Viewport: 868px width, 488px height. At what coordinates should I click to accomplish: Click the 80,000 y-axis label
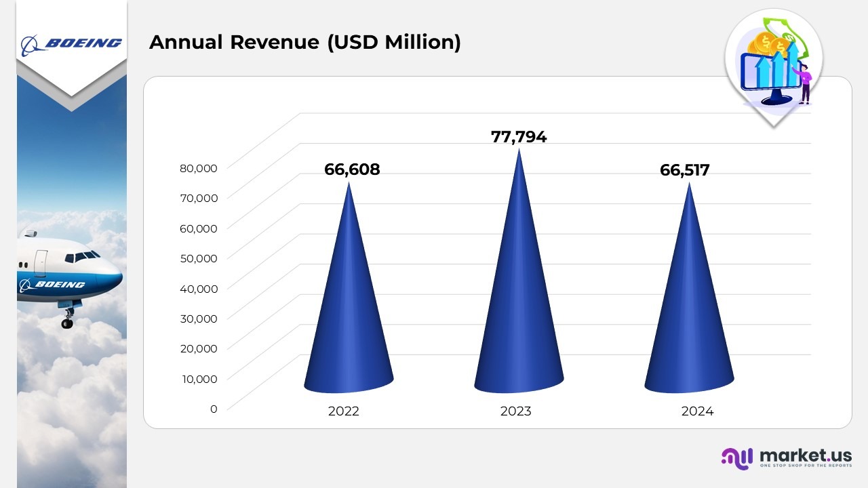[x=199, y=168]
